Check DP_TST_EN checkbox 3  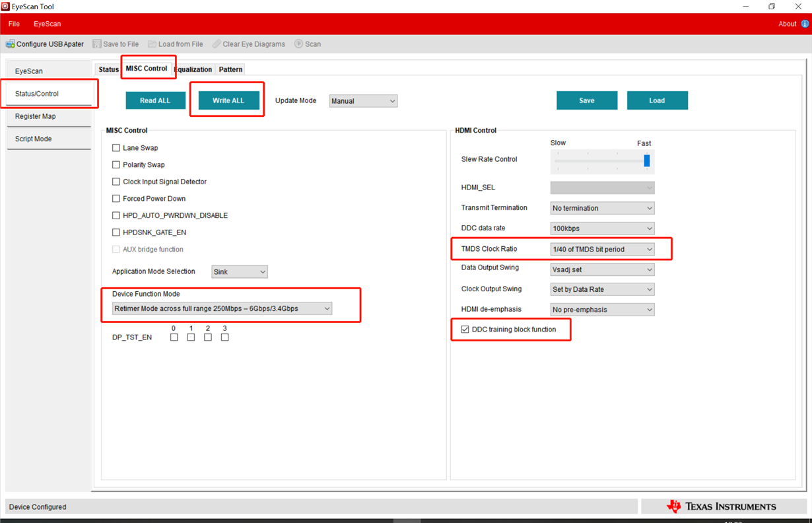[x=225, y=337]
